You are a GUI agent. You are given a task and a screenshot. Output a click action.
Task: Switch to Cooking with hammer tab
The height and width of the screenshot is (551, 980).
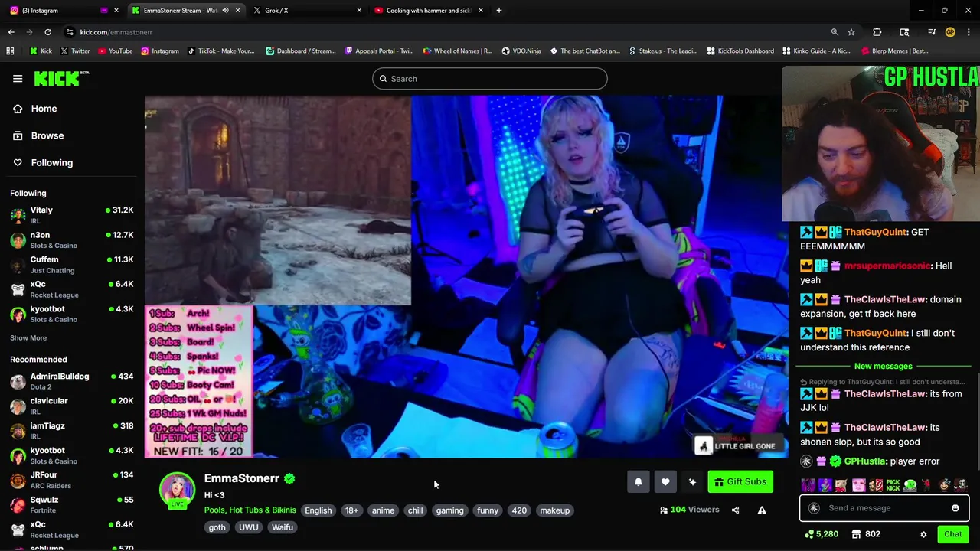coord(429,10)
